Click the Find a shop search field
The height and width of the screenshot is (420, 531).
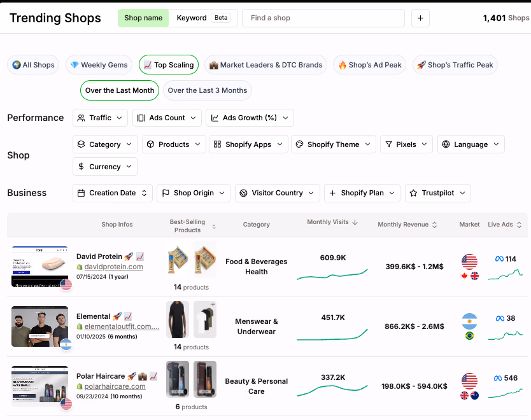click(x=323, y=18)
